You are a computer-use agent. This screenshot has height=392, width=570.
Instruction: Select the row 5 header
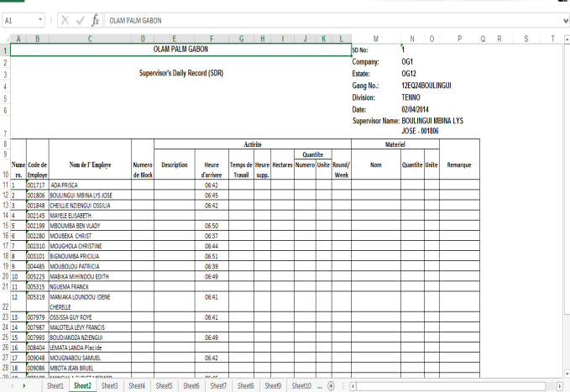(x=5, y=97)
